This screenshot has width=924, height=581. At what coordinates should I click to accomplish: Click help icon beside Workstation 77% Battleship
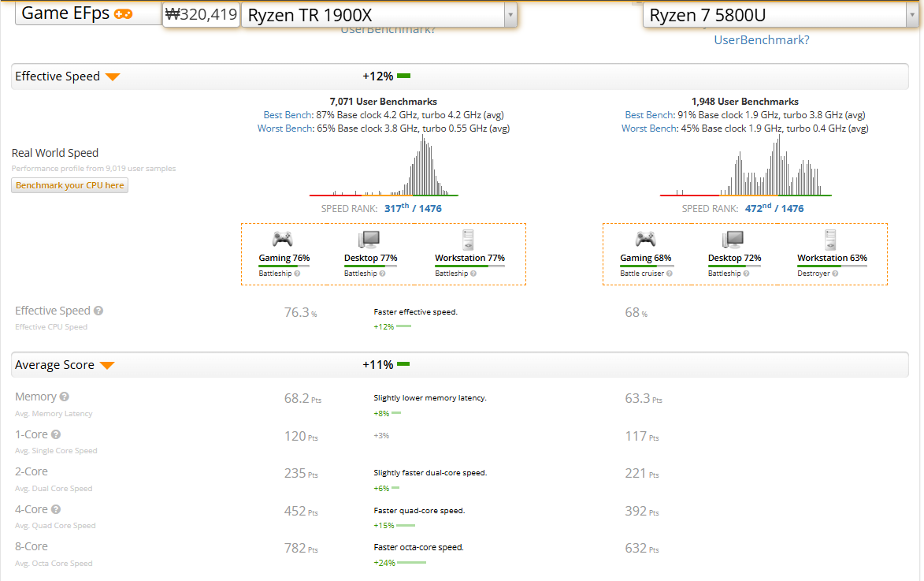473,274
